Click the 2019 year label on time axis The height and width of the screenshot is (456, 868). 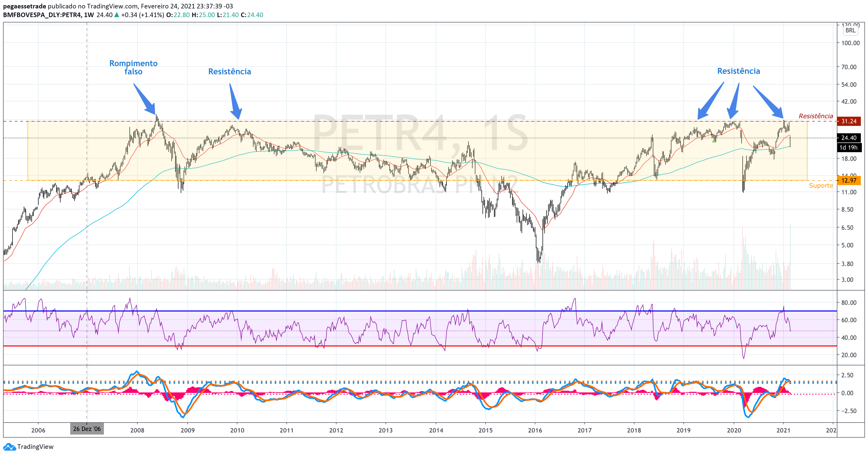pyautogui.click(x=684, y=430)
